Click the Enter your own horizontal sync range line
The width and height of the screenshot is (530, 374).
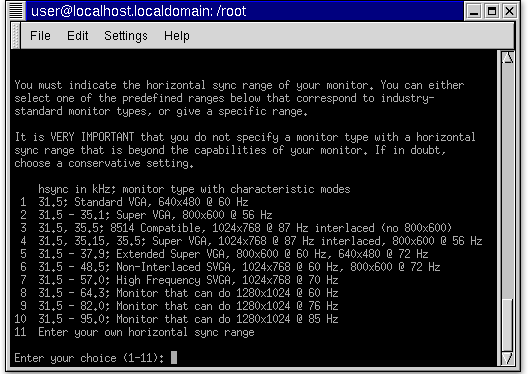pyautogui.click(x=134, y=332)
